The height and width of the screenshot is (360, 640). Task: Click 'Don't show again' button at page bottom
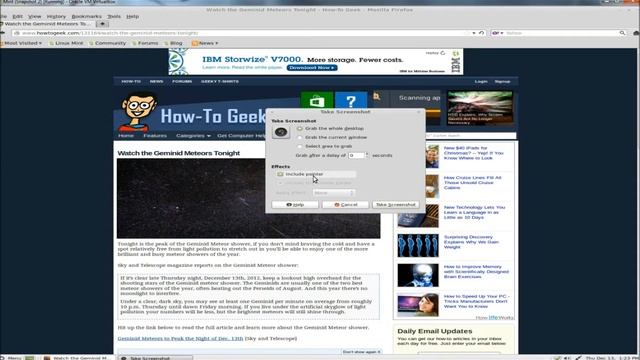click(361, 351)
